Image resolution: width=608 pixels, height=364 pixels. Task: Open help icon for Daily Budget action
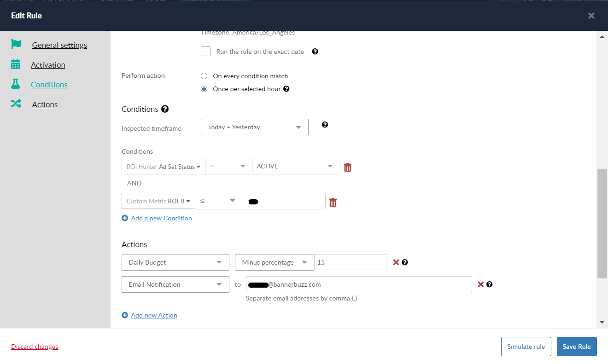405,262
